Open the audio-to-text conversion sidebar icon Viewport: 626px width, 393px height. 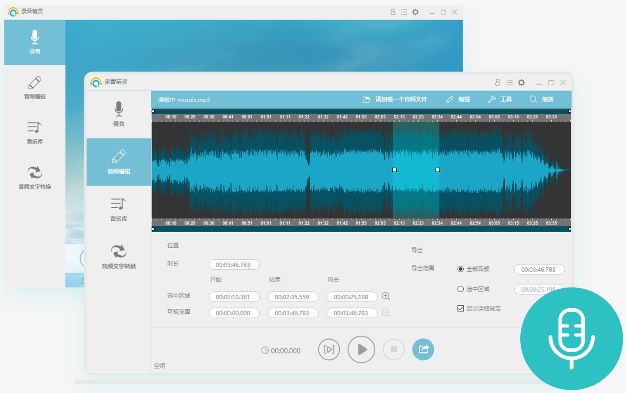[x=119, y=257]
